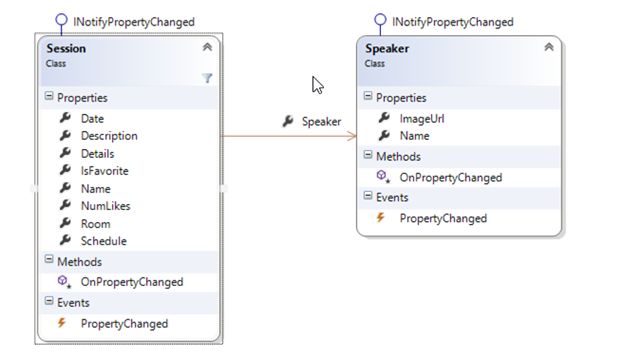Screen dimensions: 624x360
Task: Collapse the Speaker class box with the chevron
Action: pos(549,47)
